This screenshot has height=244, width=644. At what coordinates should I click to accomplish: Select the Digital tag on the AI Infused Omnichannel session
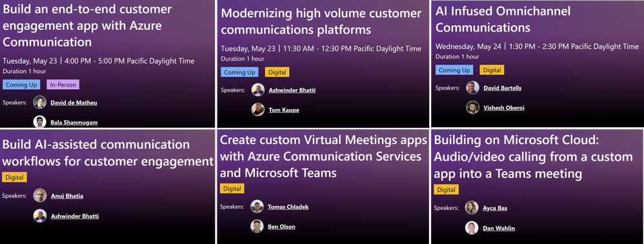coord(492,70)
